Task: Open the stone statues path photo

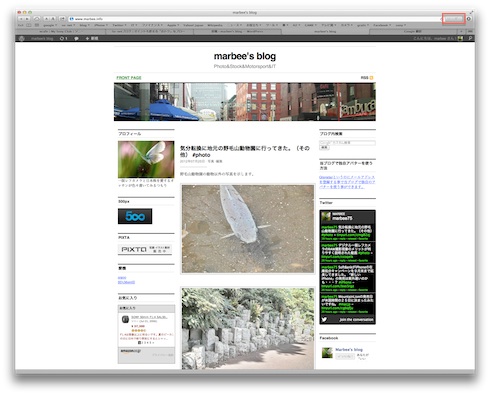Action: (248, 329)
